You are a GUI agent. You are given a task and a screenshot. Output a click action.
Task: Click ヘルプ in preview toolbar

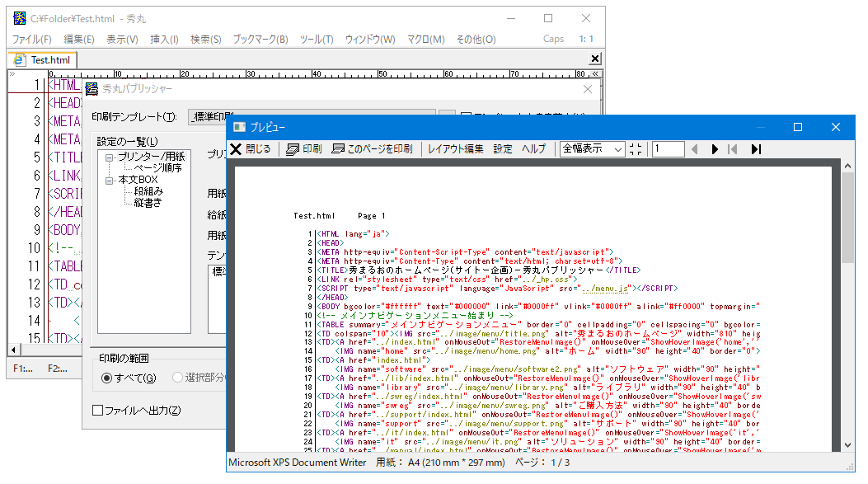point(533,149)
